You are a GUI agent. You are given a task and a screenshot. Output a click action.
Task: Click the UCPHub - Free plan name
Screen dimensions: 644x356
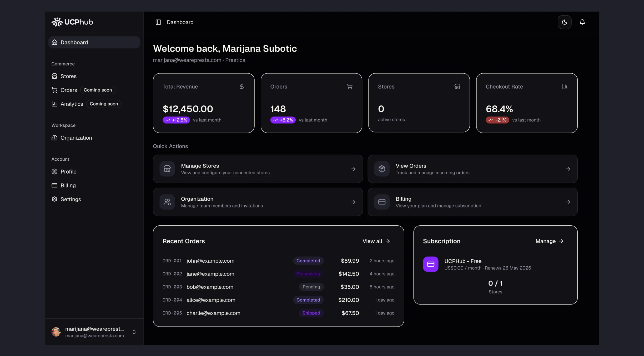pos(463,261)
